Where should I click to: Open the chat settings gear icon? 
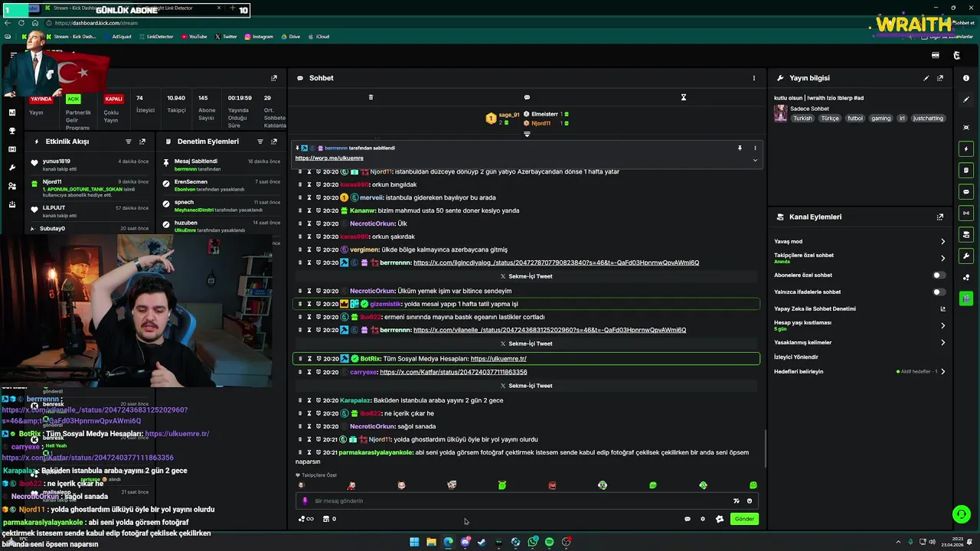tap(703, 519)
